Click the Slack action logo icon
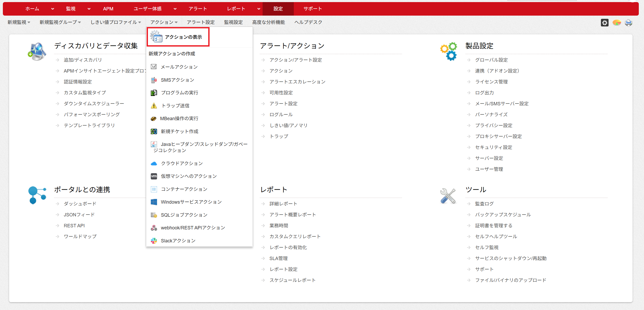This screenshot has width=644, height=310. [154, 241]
